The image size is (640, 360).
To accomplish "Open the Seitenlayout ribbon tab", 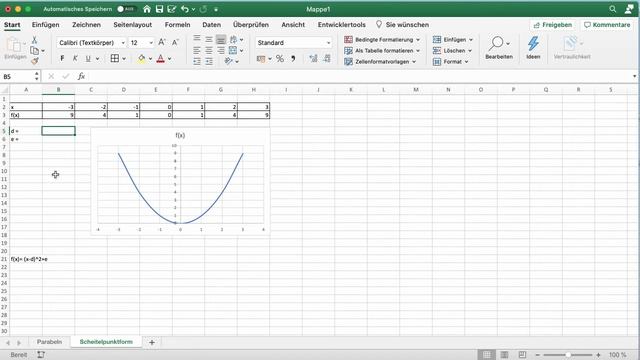I will (133, 25).
